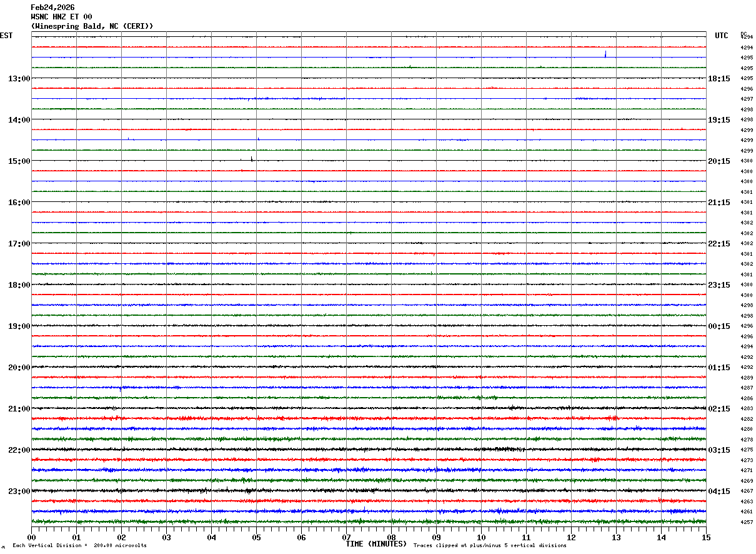Screen dimensions: 756x554
Task: Select DC offset value 4257
Action: pyautogui.click(x=747, y=522)
